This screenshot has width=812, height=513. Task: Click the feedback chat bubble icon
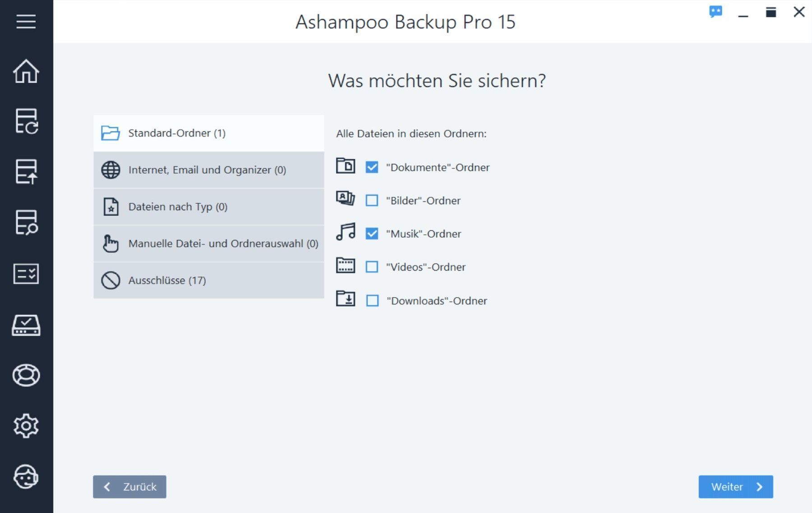coord(715,12)
